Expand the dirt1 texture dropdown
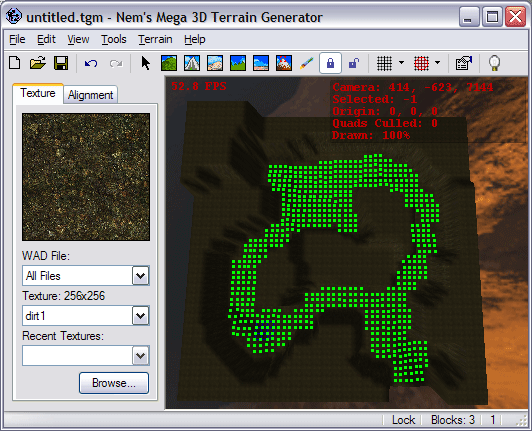Screen dimensions: 532x431 tap(140, 316)
